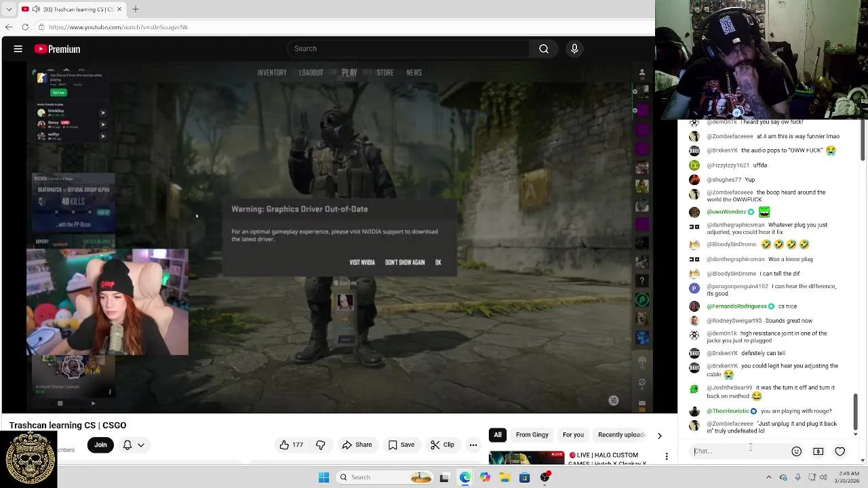Image resolution: width=868 pixels, height=488 pixels.
Task: Click the live chat message input
Action: (738, 451)
